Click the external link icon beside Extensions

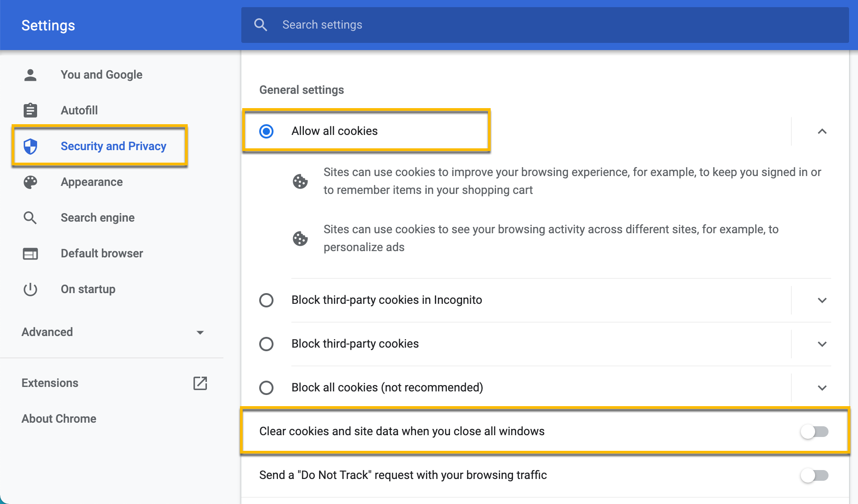click(x=200, y=383)
